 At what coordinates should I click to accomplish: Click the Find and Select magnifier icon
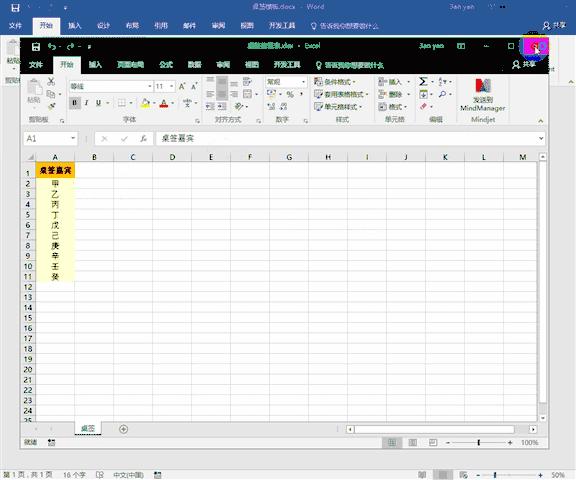(x=442, y=94)
